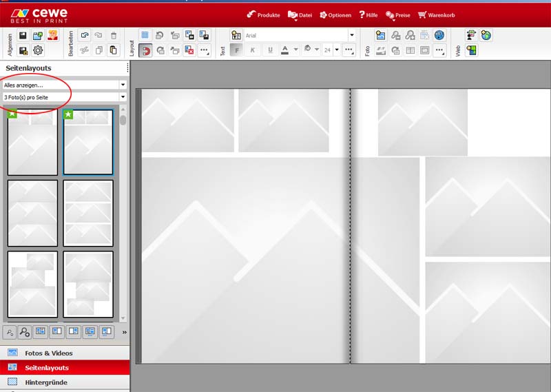Toggle the grid display in Layout group

pos(145,35)
